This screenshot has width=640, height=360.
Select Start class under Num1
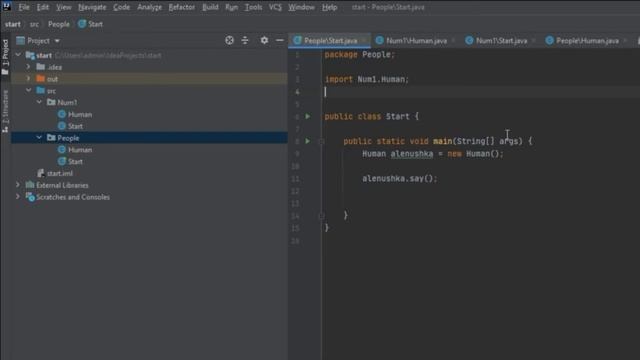point(75,127)
